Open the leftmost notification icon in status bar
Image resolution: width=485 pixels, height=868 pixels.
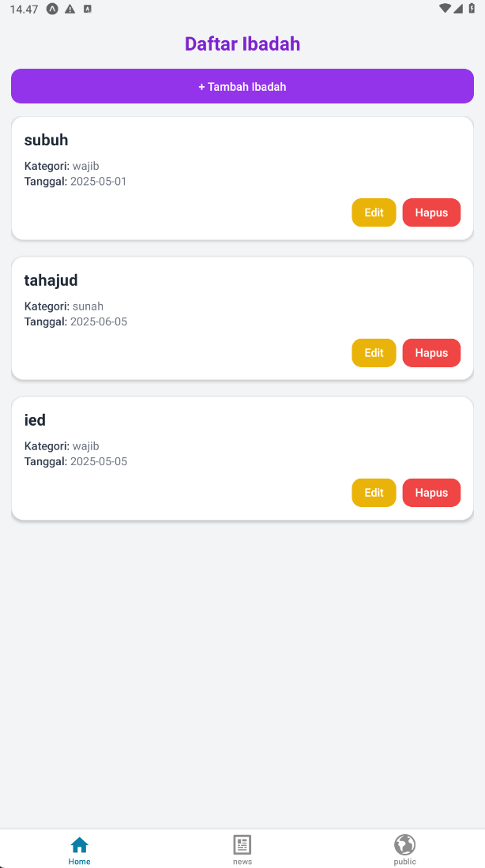52,9
